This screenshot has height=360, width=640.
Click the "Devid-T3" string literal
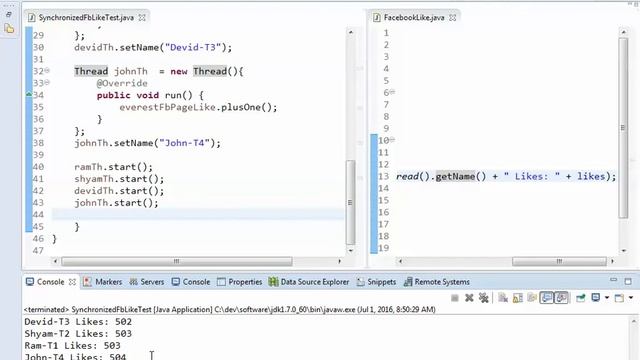(x=193, y=47)
